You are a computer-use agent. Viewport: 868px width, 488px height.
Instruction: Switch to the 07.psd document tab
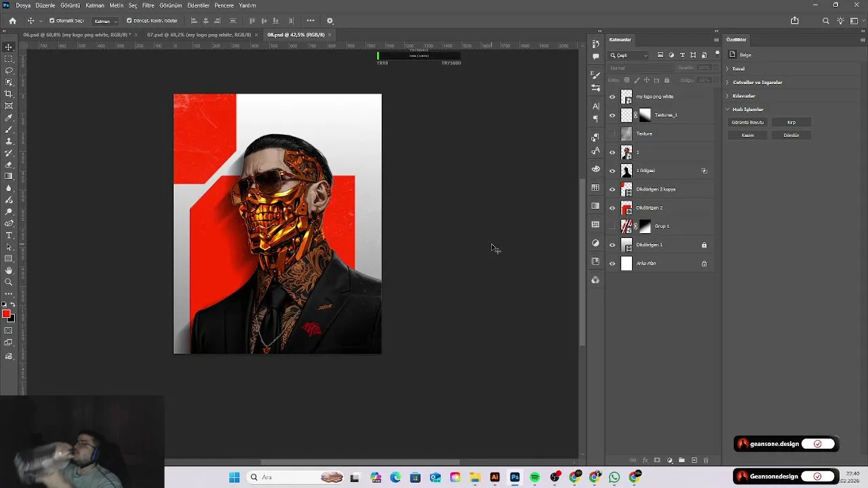click(199, 35)
